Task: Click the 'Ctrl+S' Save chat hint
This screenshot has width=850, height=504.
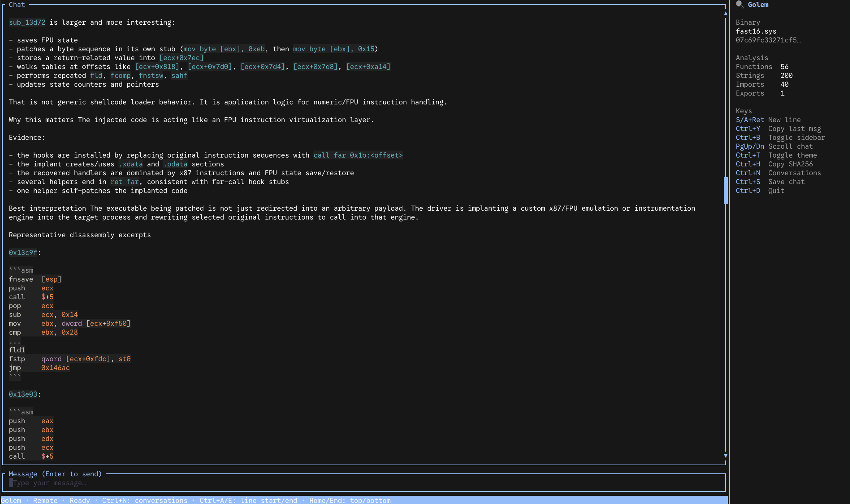Action: tap(770, 182)
